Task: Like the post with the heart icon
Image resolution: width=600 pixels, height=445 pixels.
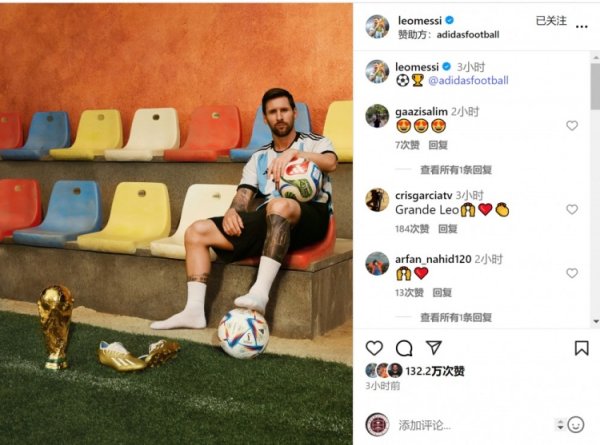Action: (x=374, y=348)
